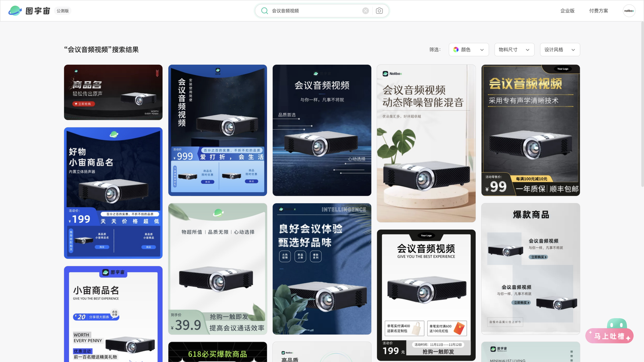Viewport: 644px width, 362px height.
Task: Open the 良好会议体验 甄选好品味 template
Action: 322,269
